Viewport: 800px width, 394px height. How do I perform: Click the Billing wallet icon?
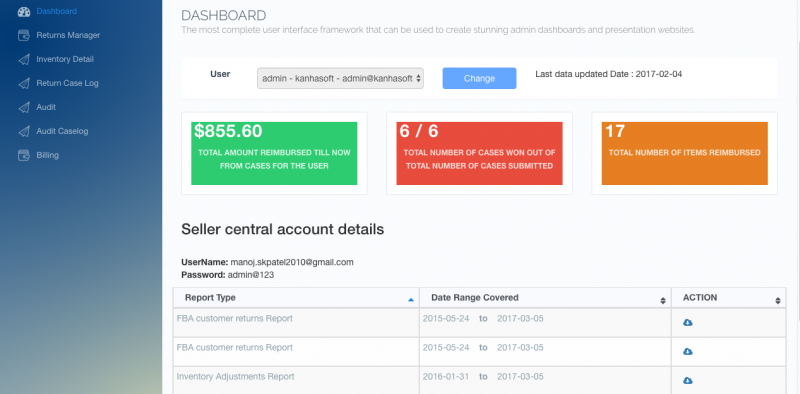point(24,155)
